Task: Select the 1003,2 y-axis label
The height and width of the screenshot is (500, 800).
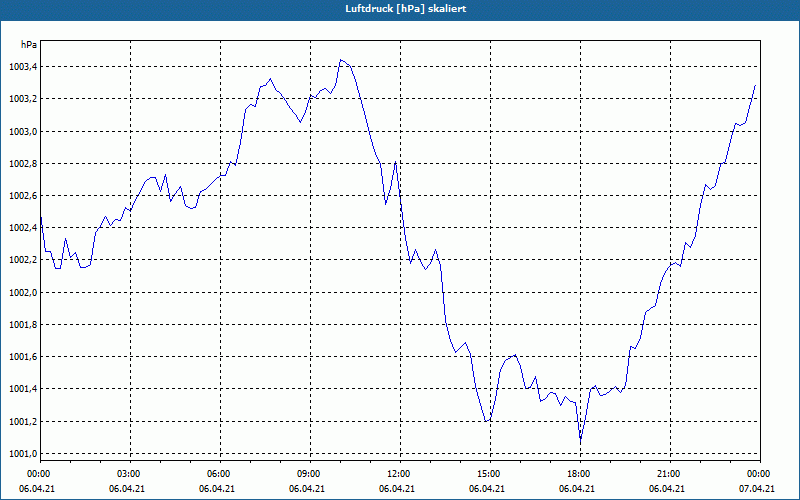Action: [22, 99]
